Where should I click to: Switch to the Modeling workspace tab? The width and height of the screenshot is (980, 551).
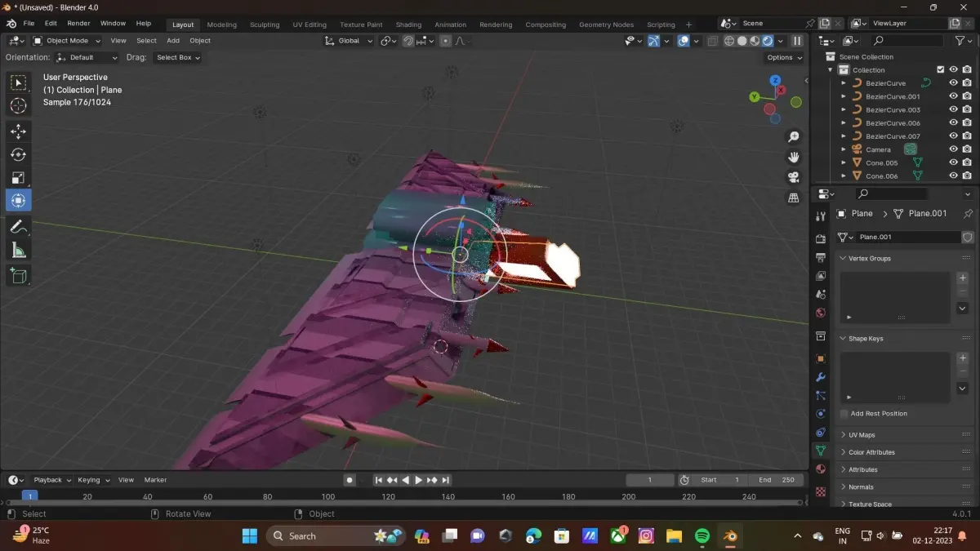click(221, 24)
